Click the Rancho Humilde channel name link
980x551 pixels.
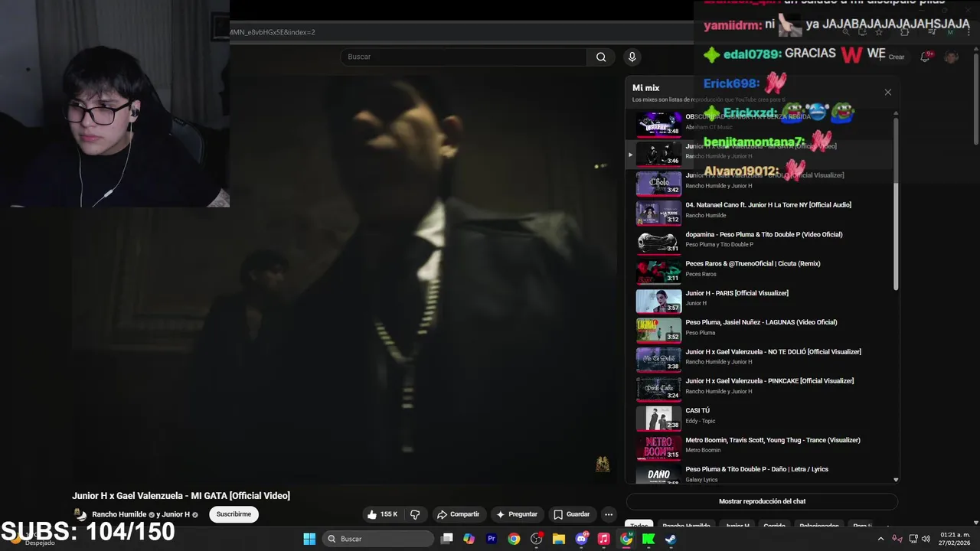119,514
